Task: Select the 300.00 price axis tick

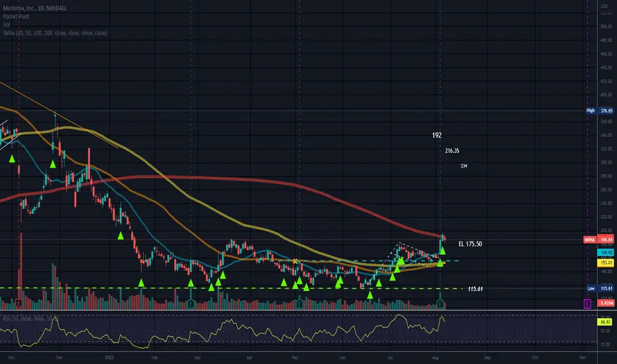Action: [x=606, y=163]
